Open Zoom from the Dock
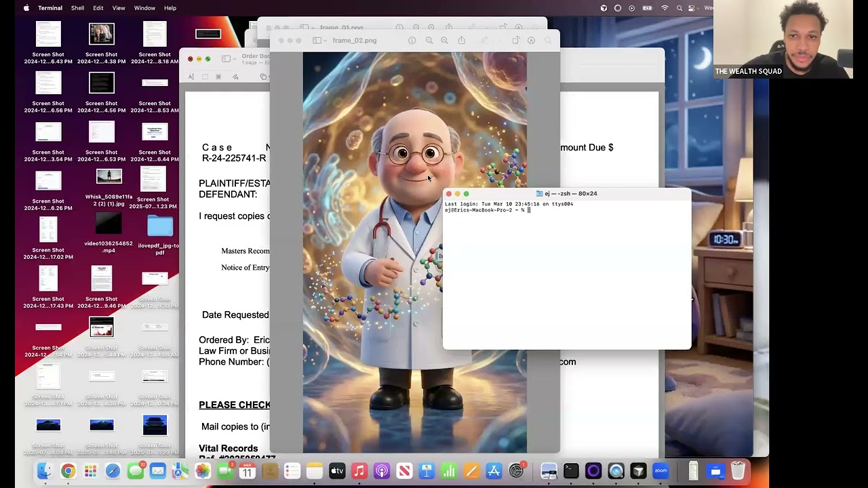The height and width of the screenshot is (488, 868). pyautogui.click(x=660, y=471)
